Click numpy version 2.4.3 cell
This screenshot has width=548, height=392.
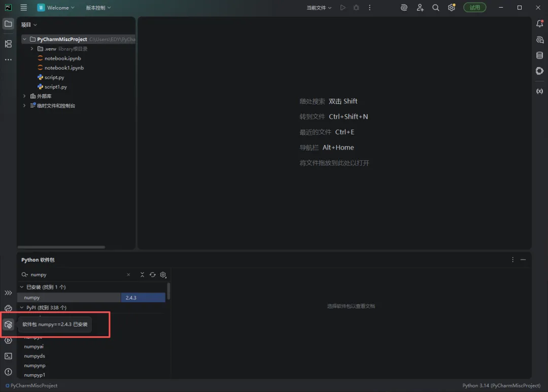tap(143, 298)
